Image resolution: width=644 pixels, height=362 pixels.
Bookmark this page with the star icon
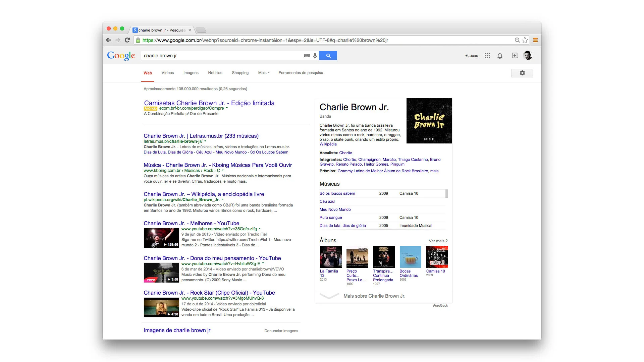click(x=525, y=40)
